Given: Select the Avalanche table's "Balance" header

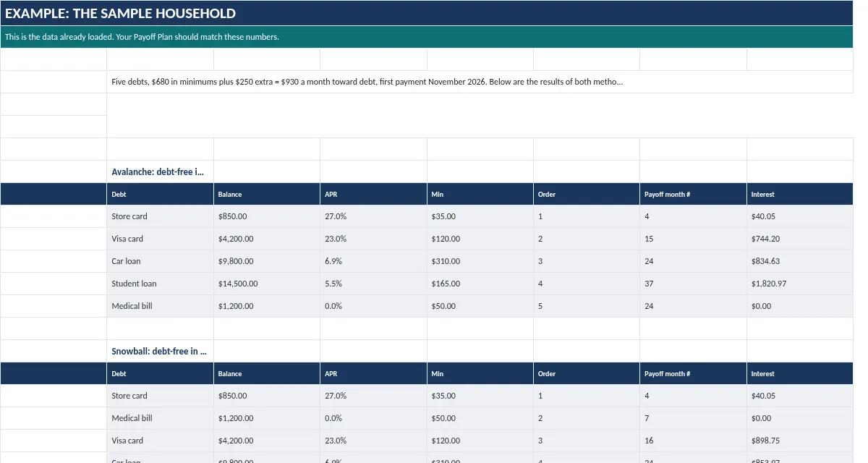Looking at the screenshot, I should 266,194.
